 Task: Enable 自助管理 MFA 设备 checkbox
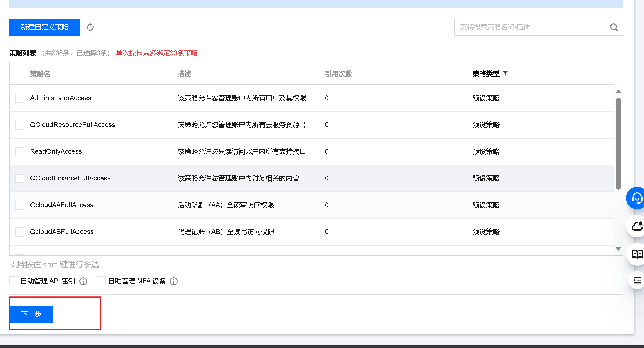tap(101, 281)
